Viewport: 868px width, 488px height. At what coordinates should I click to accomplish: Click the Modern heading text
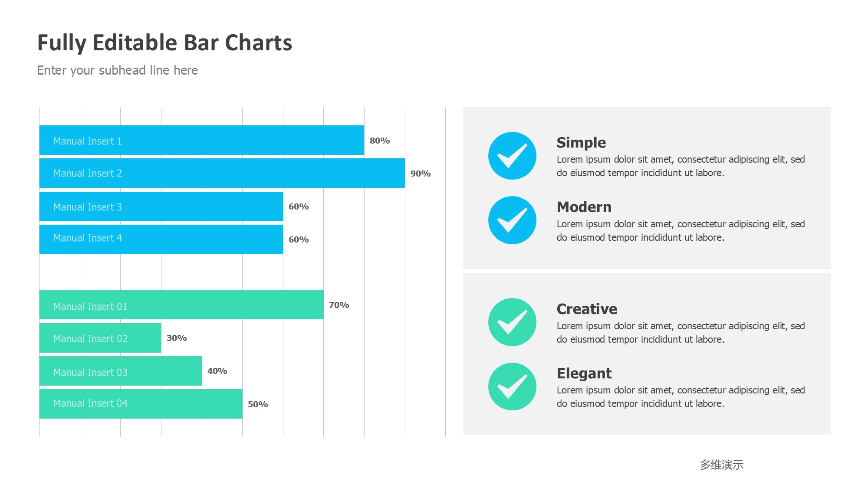(x=584, y=207)
